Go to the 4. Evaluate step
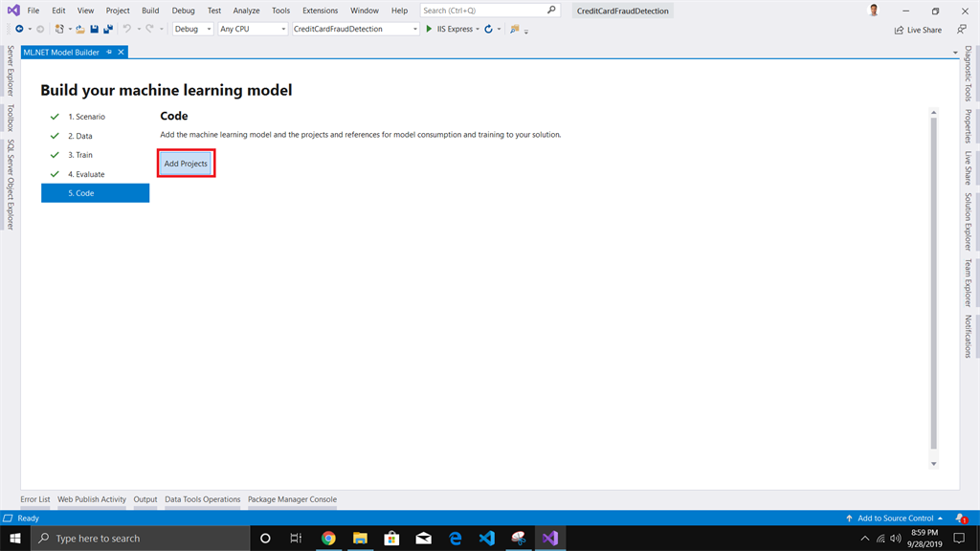The height and width of the screenshot is (551, 980). (x=86, y=174)
